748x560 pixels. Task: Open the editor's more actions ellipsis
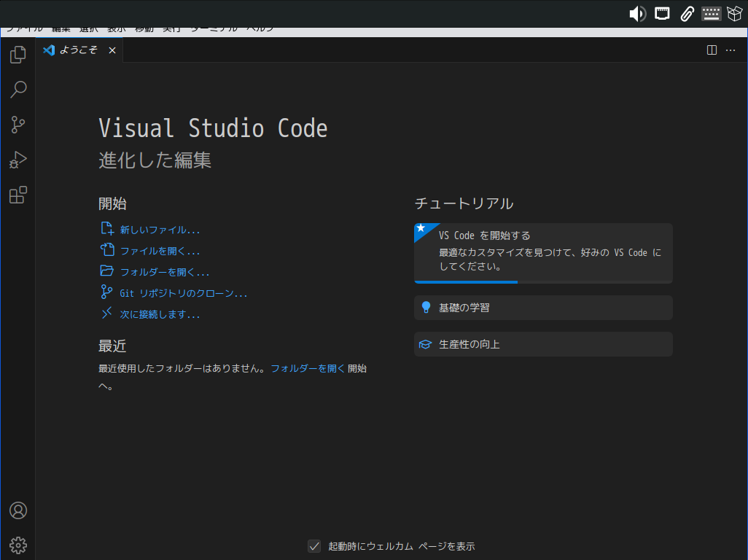[x=731, y=50]
